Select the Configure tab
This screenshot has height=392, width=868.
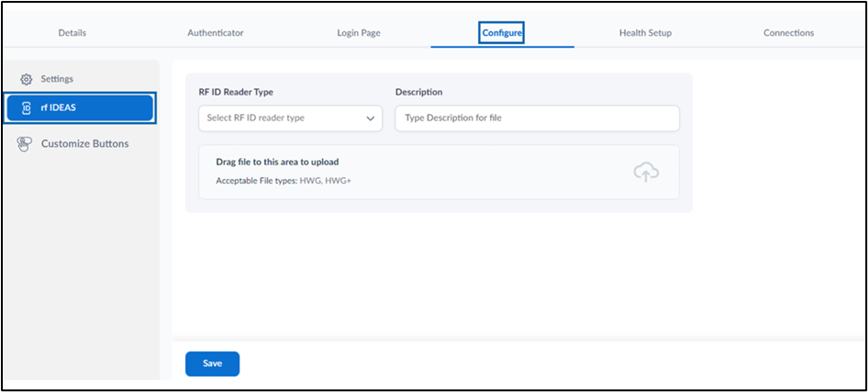[x=502, y=33]
